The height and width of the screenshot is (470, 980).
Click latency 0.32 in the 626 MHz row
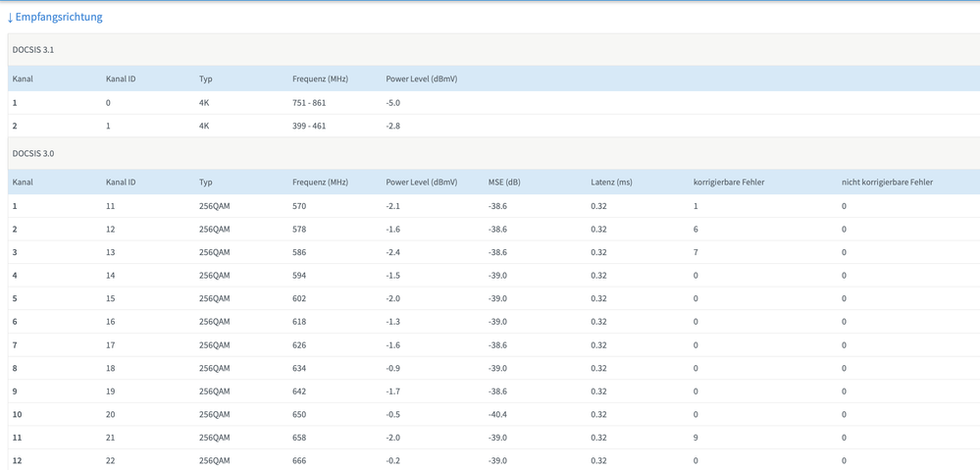click(598, 345)
